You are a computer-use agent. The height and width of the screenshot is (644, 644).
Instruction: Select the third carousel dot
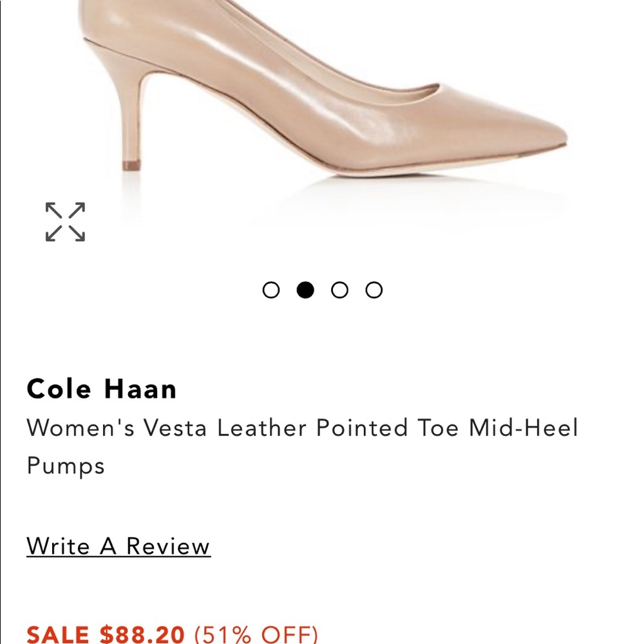click(339, 290)
